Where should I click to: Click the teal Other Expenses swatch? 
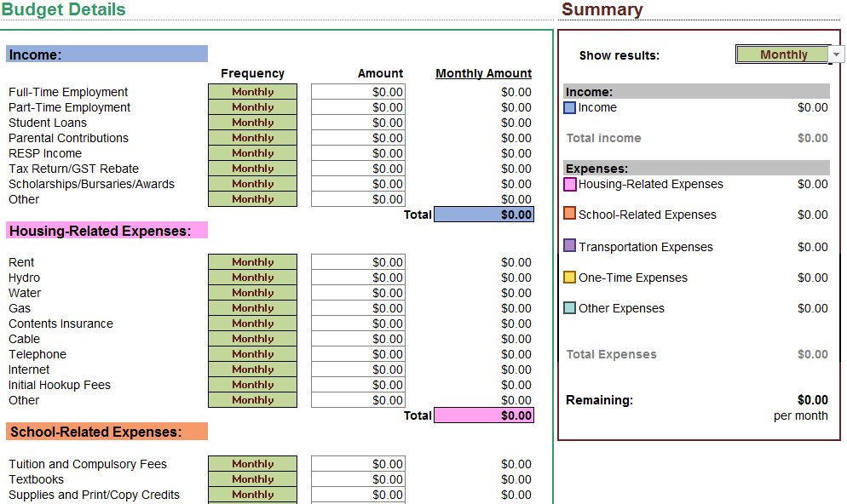point(570,307)
